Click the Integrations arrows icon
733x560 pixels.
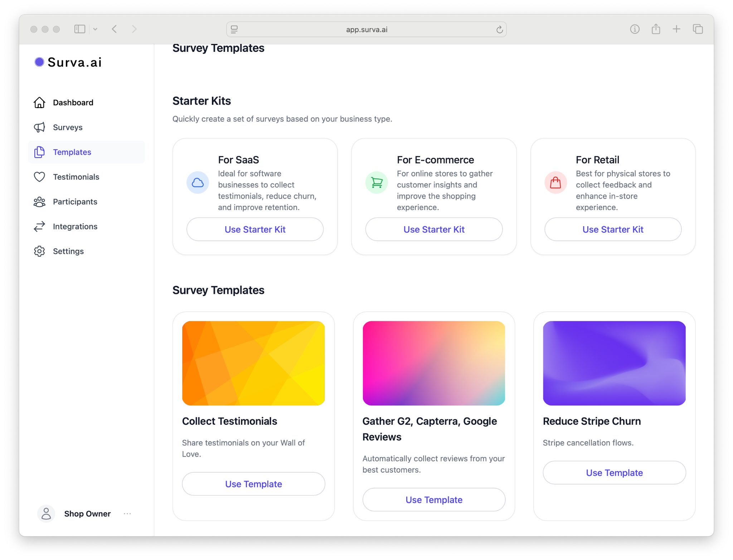pos(39,227)
